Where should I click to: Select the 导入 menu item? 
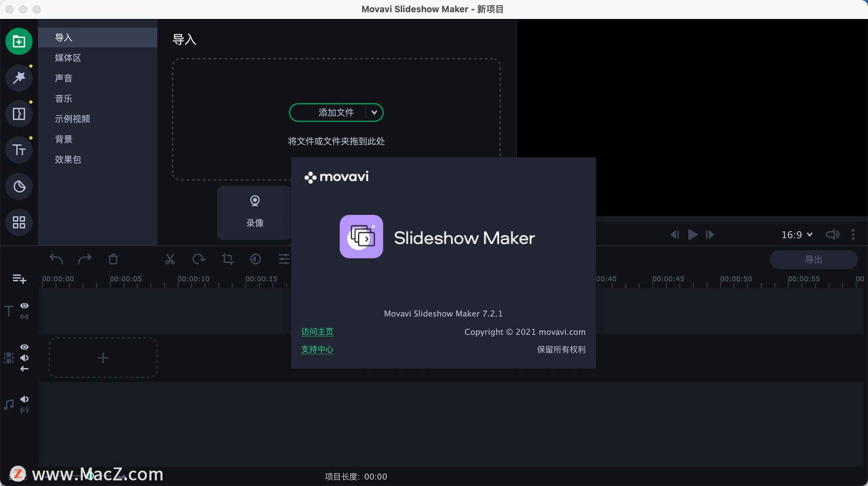(98, 37)
